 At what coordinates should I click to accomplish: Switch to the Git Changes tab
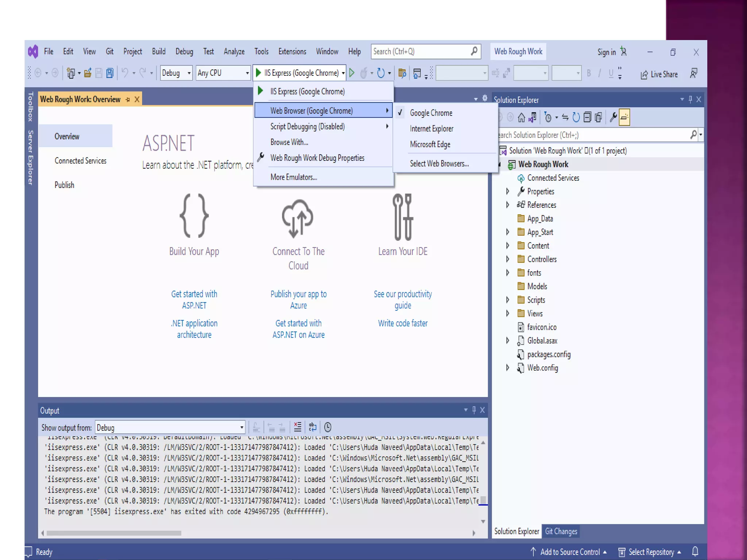tap(561, 531)
